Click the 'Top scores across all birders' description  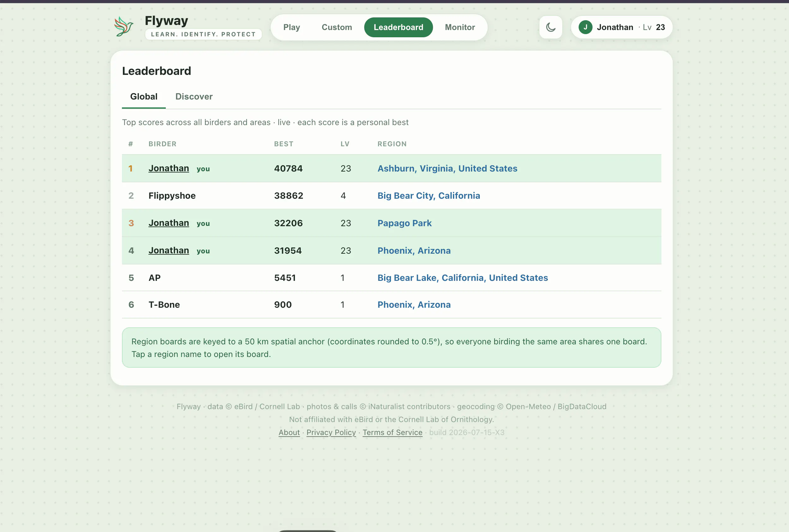265,122
